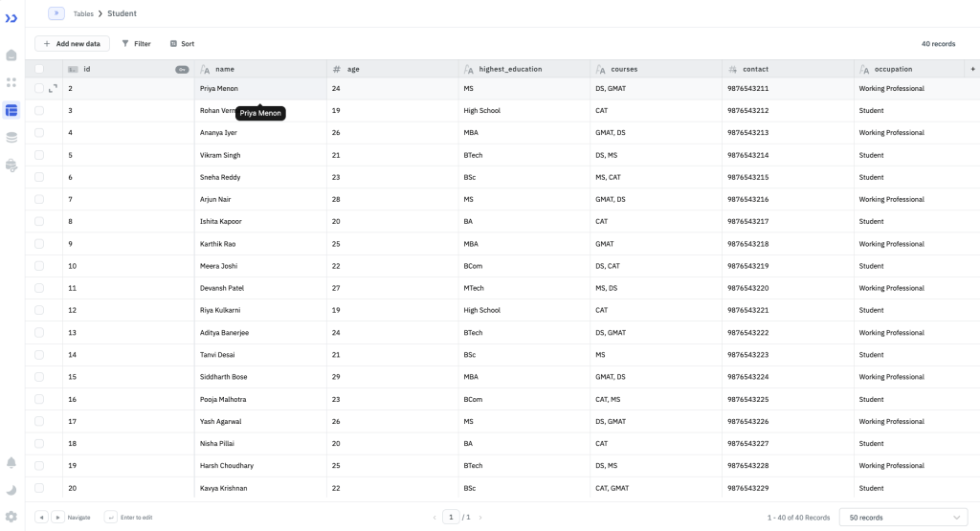Screen dimensions: 980x531
Task: Toggle dark mode moon icon
Action: 11,491
